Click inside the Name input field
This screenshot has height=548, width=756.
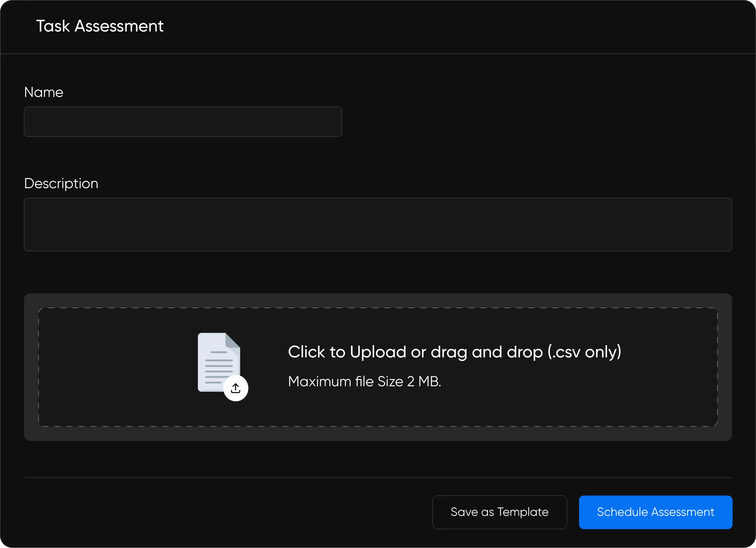point(183,122)
